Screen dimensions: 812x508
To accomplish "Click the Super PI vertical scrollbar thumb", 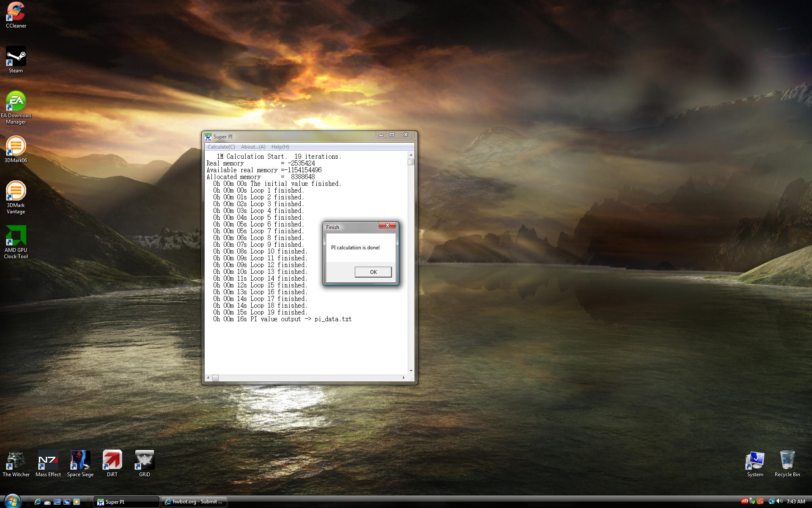I will coord(411,162).
